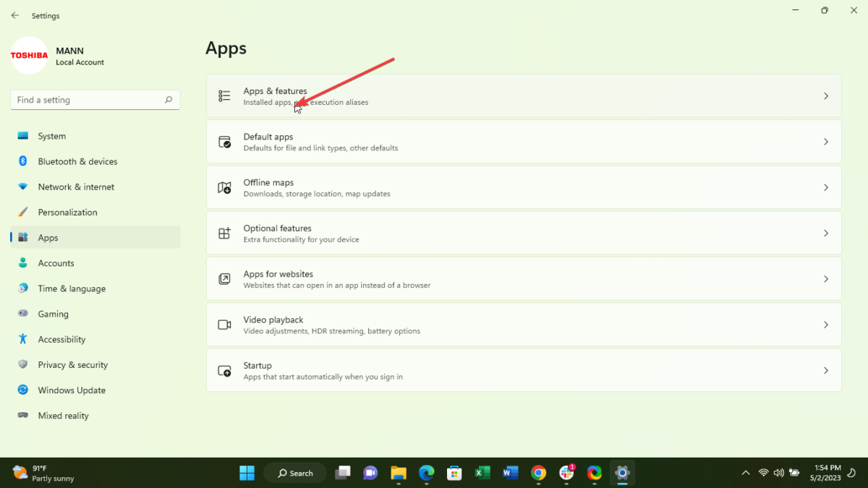Open the weather widget showing 91°F

point(43,473)
